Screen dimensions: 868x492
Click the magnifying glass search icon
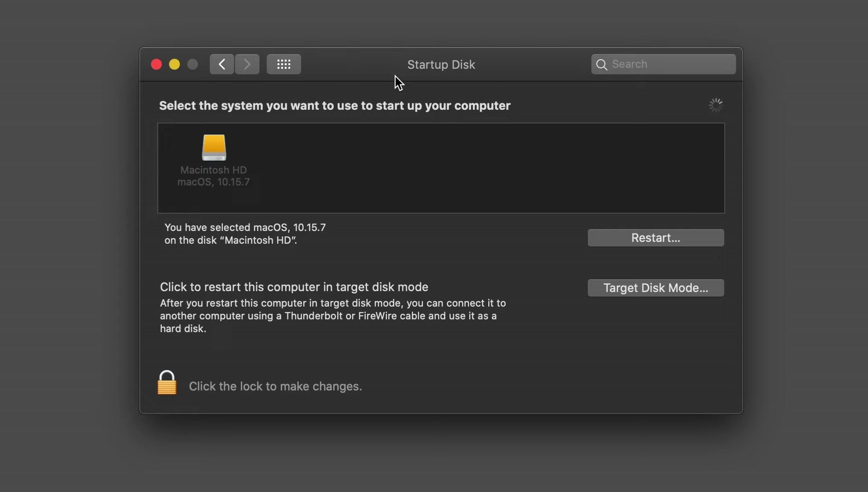click(602, 65)
